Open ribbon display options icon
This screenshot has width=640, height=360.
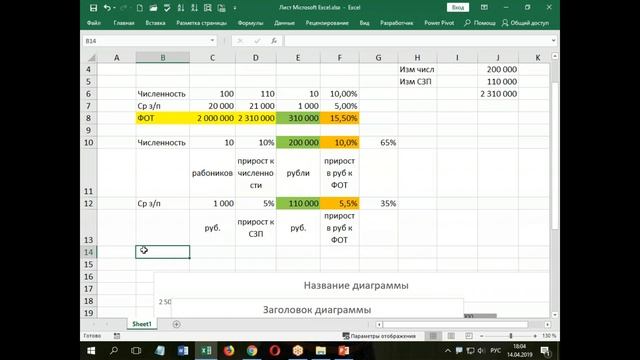point(484,7)
